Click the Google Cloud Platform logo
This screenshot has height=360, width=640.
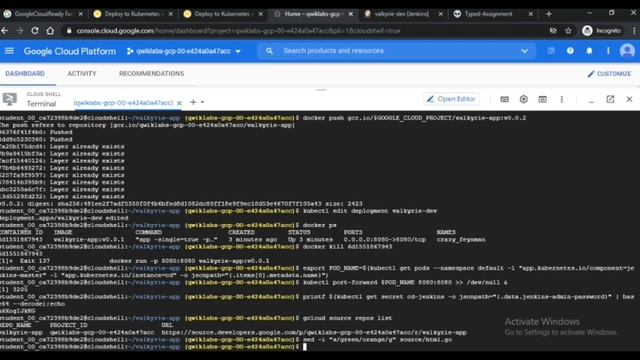pos(69,51)
